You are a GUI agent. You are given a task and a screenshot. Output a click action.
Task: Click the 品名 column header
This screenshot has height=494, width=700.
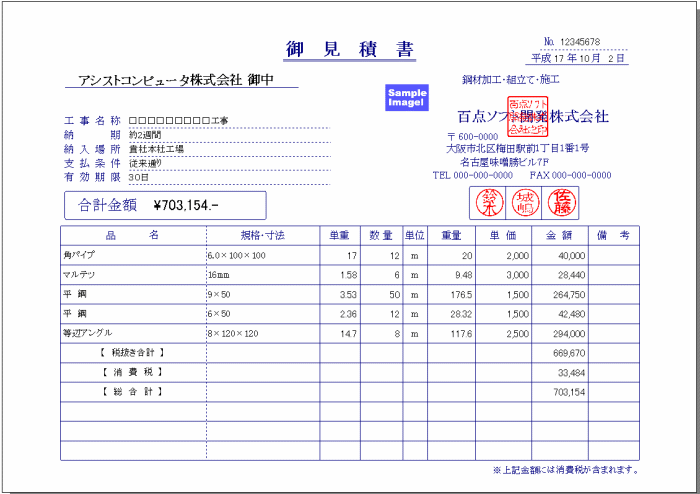(x=132, y=236)
